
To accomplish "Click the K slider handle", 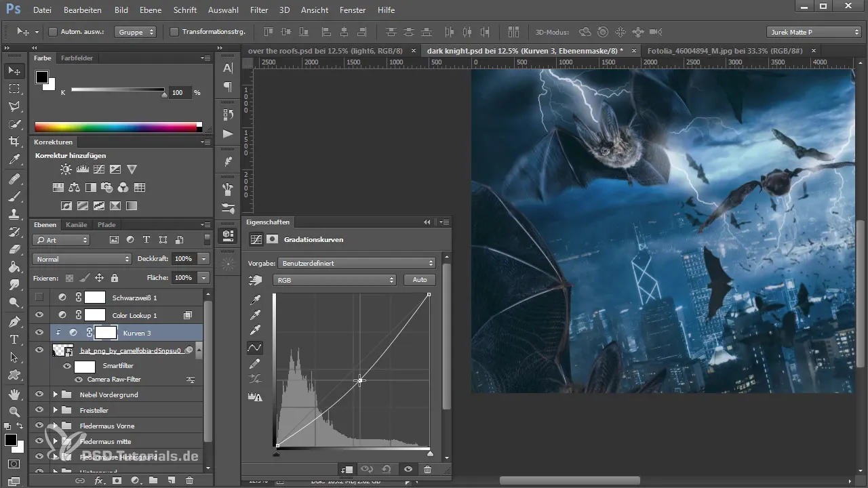I will [x=163, y=95].
